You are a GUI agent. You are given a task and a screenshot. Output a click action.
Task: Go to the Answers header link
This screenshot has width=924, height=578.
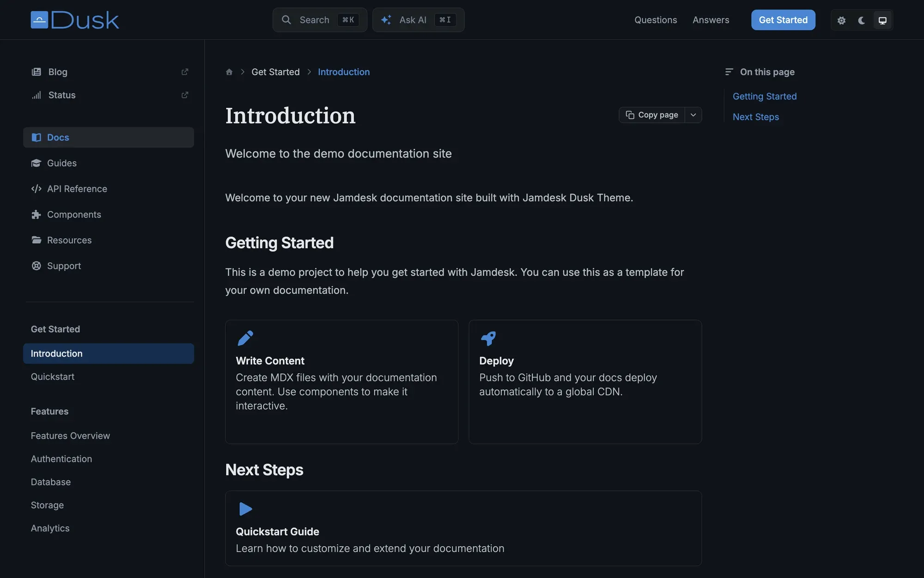point(711,20)
